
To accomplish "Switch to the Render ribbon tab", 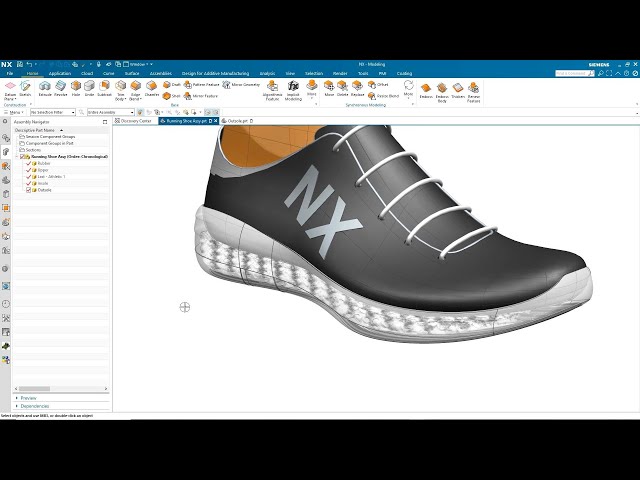I will tap(340, 73).
